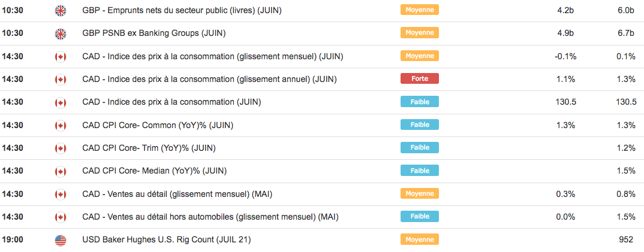Open CAD CPI glissement annuel (JUIN) event
The image size is (644, 252).
tap(209, 79)
